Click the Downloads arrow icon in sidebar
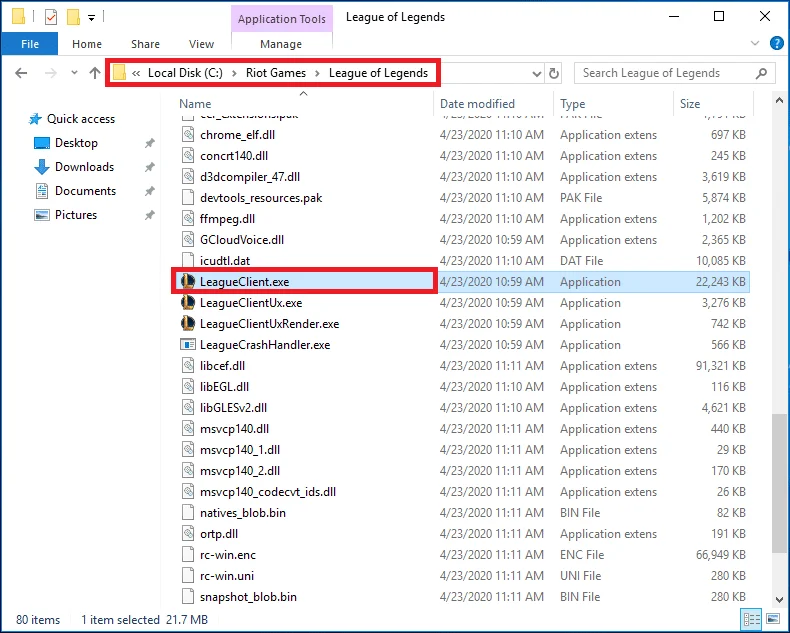The image size is (790, 633). coord(42,167)
